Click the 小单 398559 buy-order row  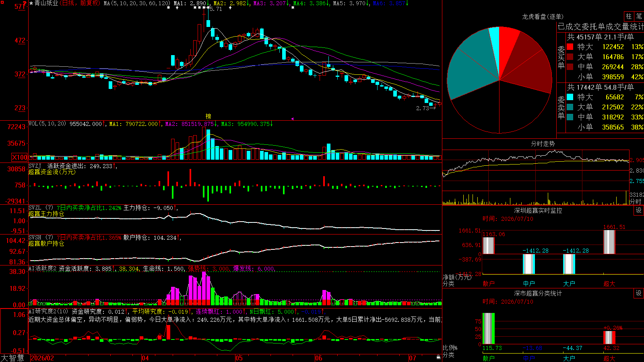tap(605, 77)
